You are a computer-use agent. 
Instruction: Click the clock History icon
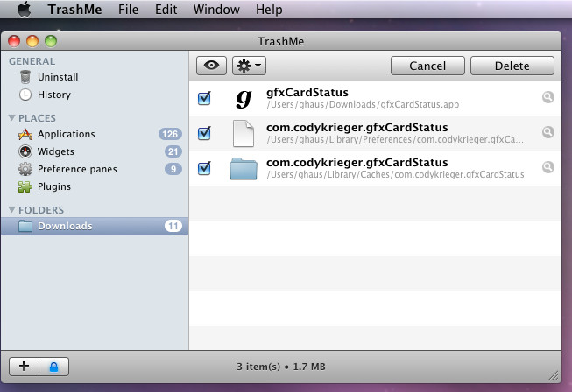(25, 94)
